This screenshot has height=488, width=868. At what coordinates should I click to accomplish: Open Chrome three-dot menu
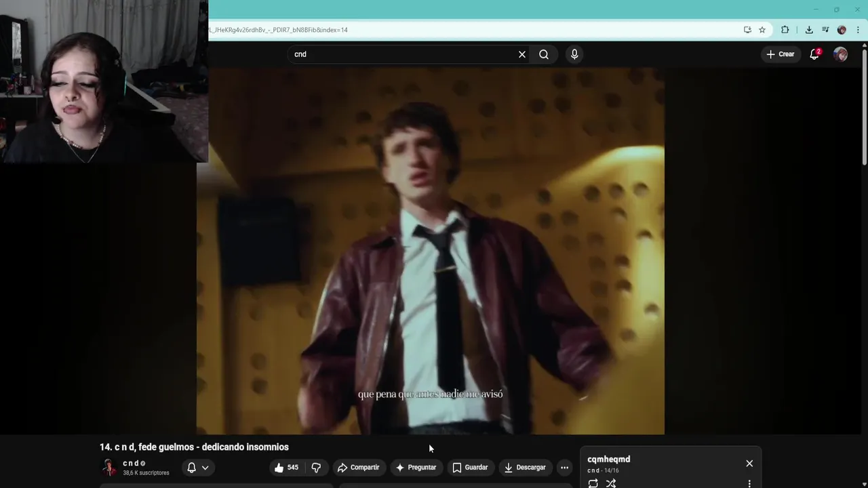[858, 30]
